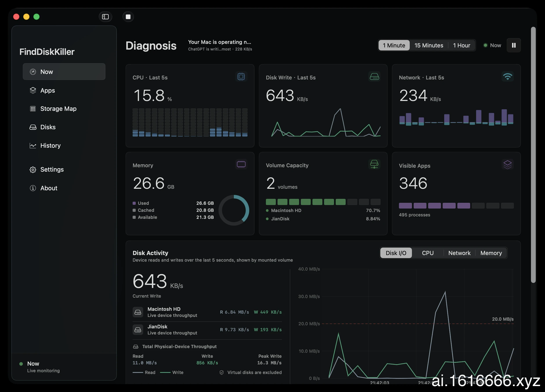
Task: Switch time range to 1 Hour
Action: pyautogui.click(x=461, y=45)
